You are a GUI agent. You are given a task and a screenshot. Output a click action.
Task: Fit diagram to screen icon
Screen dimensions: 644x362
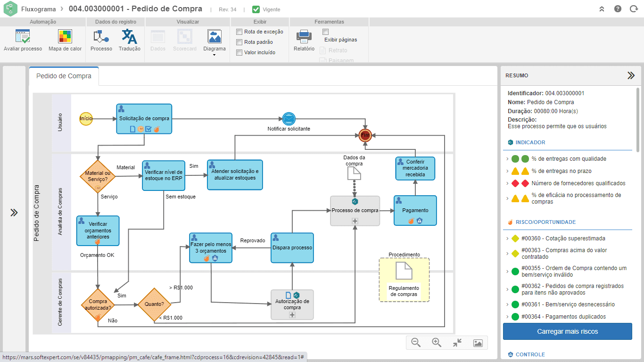pos(457,343)
